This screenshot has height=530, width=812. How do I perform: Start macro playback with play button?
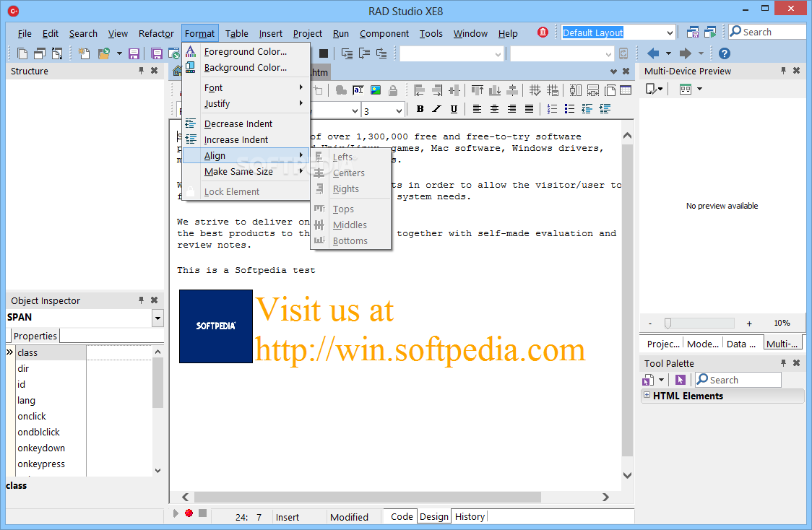176,513
